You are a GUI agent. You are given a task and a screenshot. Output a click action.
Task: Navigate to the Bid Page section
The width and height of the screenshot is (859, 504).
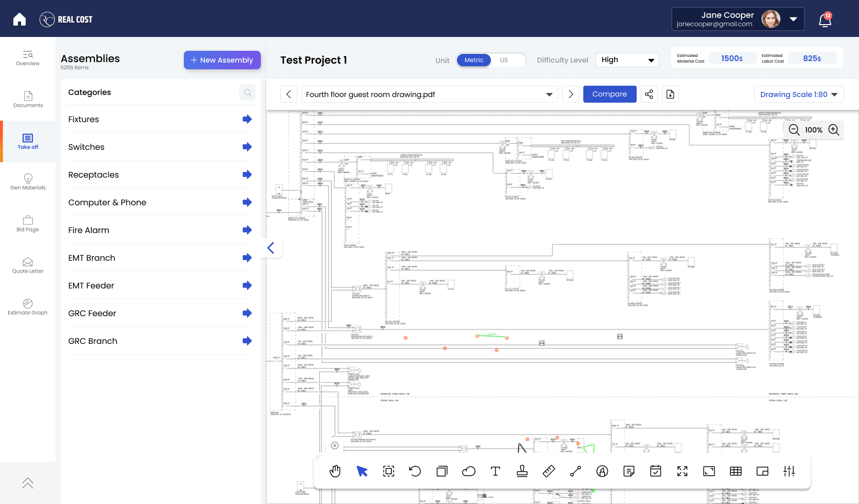click(28, 224)
